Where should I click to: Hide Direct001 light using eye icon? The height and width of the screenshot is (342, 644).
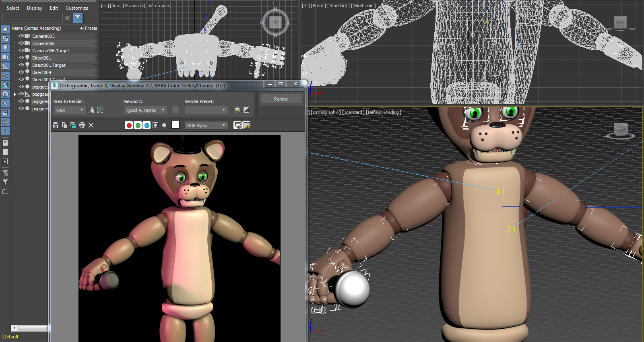click(x=21, y=58)
